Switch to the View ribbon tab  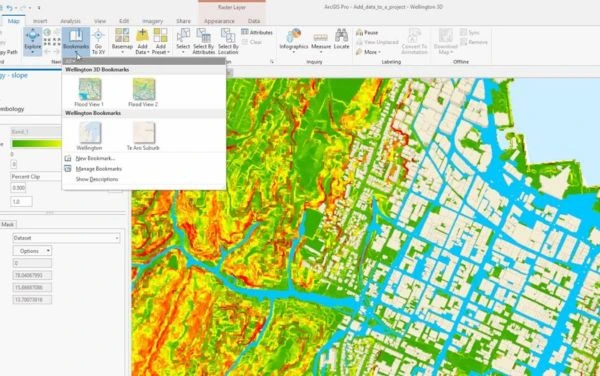click(100, 21)
